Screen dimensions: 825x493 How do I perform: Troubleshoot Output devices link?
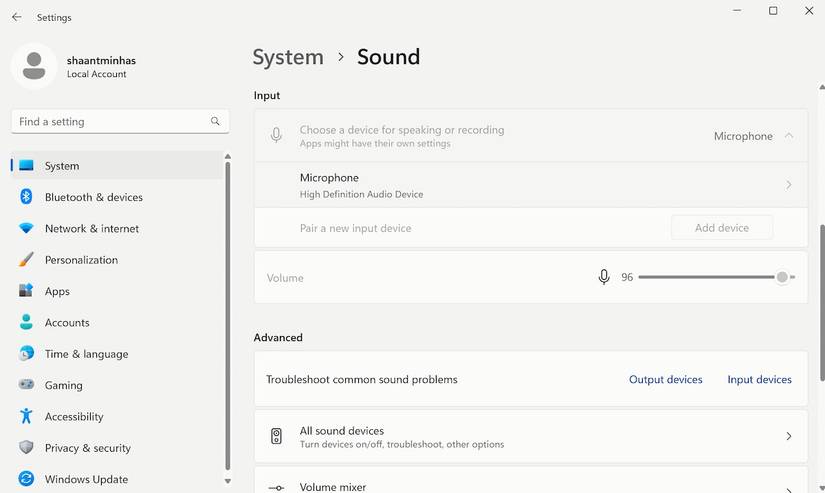(665, 380)
